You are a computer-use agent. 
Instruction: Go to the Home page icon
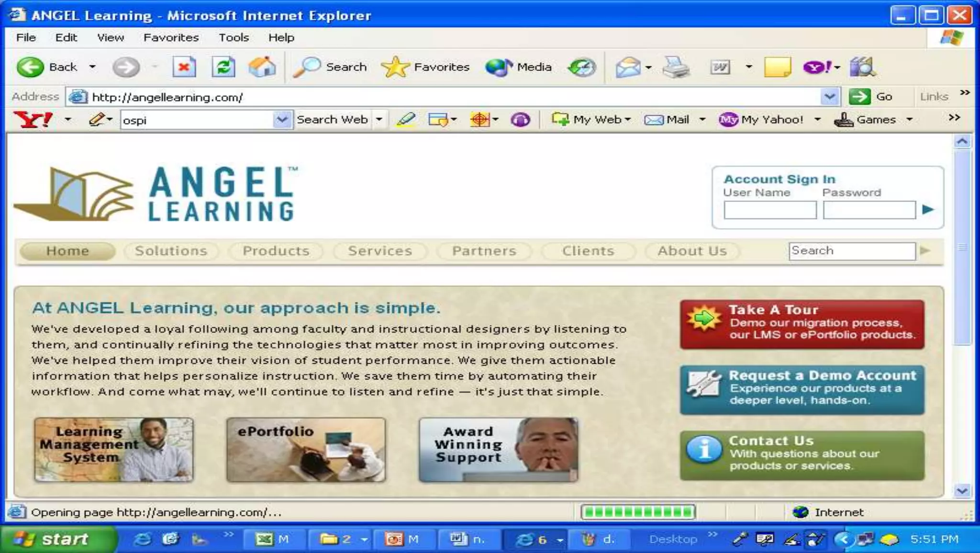(x=262, y=67)
